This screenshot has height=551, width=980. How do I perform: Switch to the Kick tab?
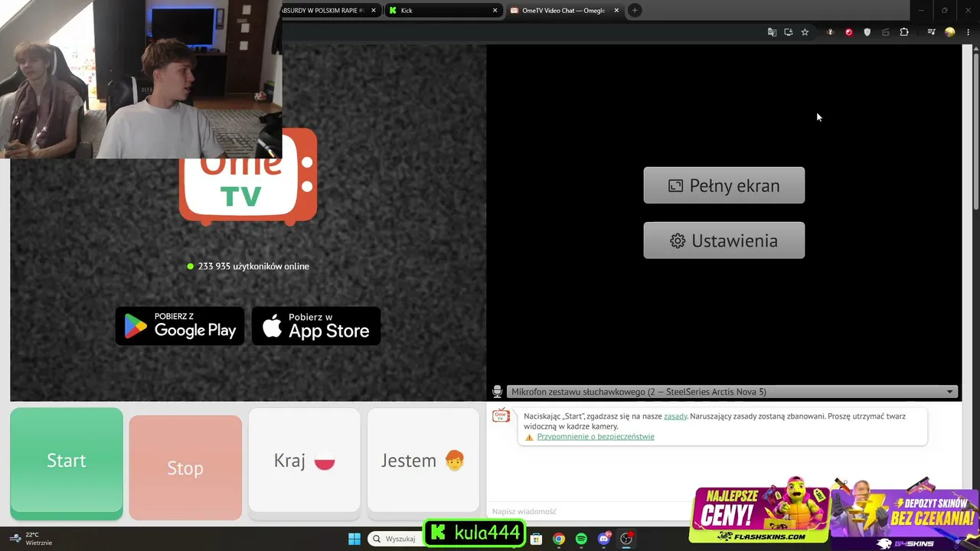tap(443, 11)
